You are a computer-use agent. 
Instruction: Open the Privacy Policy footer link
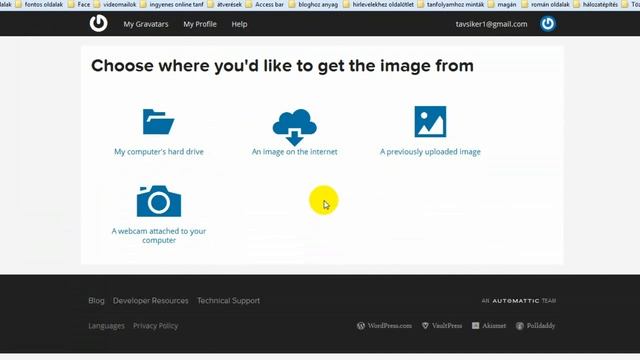pos(156,326)
